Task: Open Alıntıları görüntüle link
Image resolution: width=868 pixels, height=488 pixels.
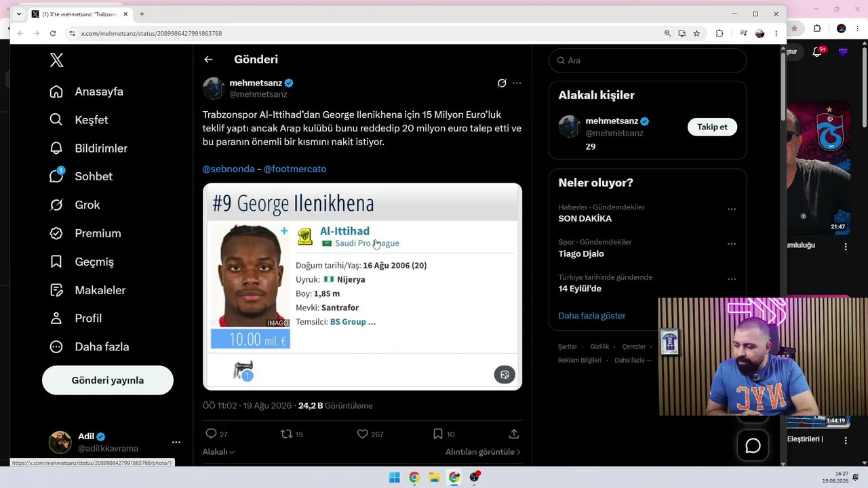Action: click(483, 452)
